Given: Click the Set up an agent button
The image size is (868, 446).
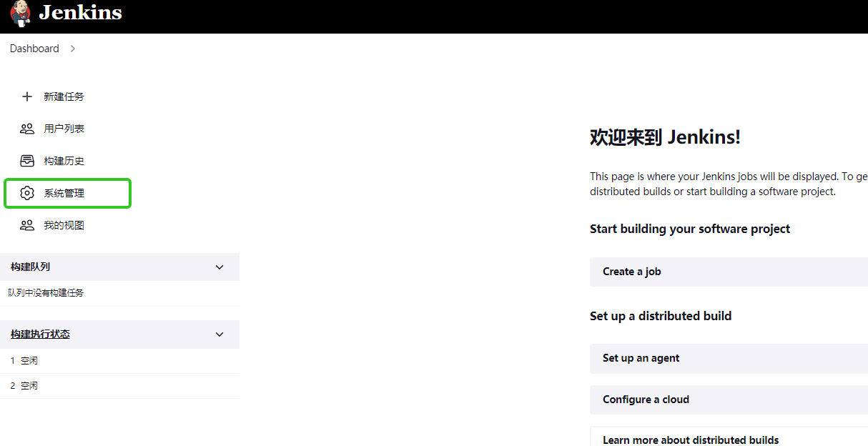Looking at the screenshot, I should click(729, 358).
